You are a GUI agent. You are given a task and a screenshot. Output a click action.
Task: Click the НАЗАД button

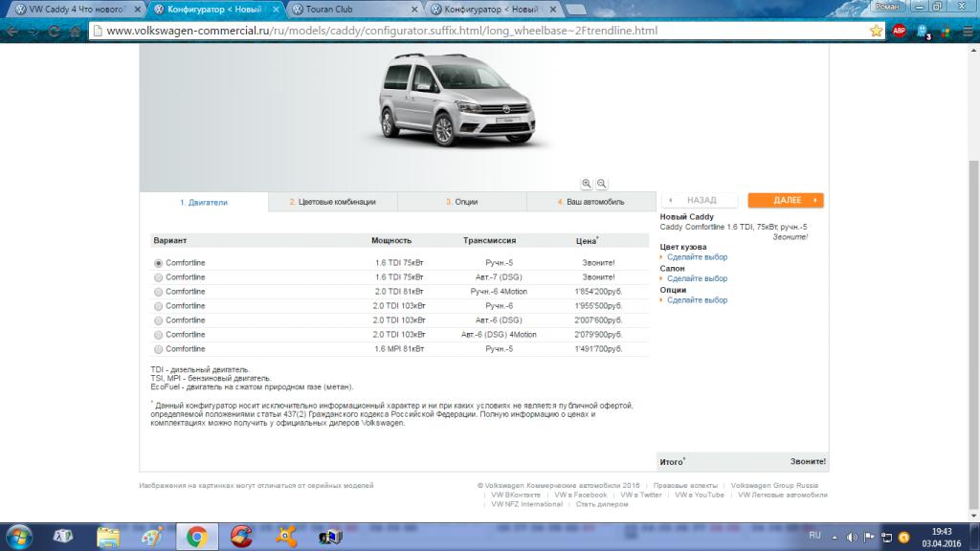coord(700,200)
